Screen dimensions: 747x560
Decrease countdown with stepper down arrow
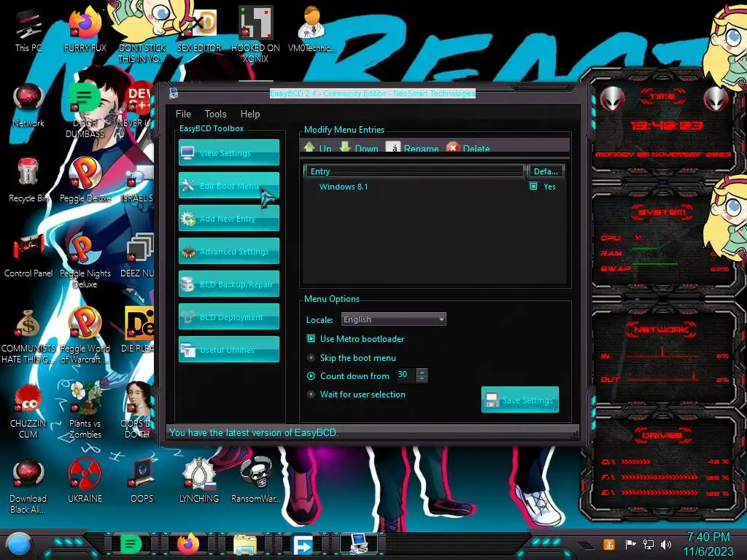(x=422, y=378)
